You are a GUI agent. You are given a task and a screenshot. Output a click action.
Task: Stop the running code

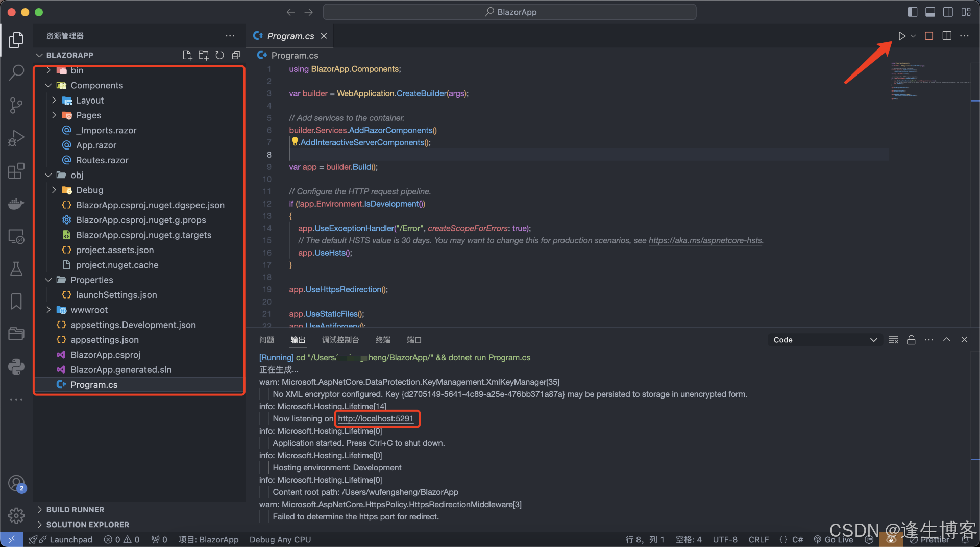(929, 36)
